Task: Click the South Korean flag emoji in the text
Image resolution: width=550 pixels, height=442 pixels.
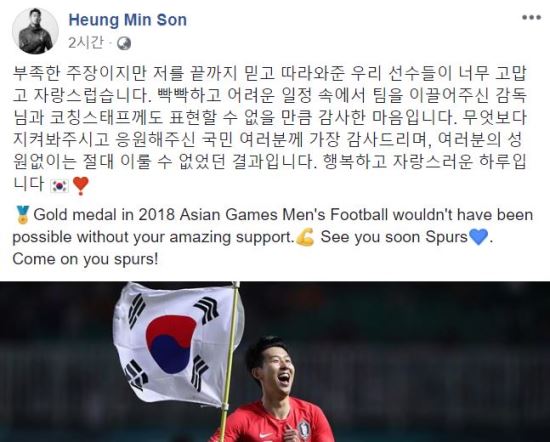Action: [x=60, y=185]
